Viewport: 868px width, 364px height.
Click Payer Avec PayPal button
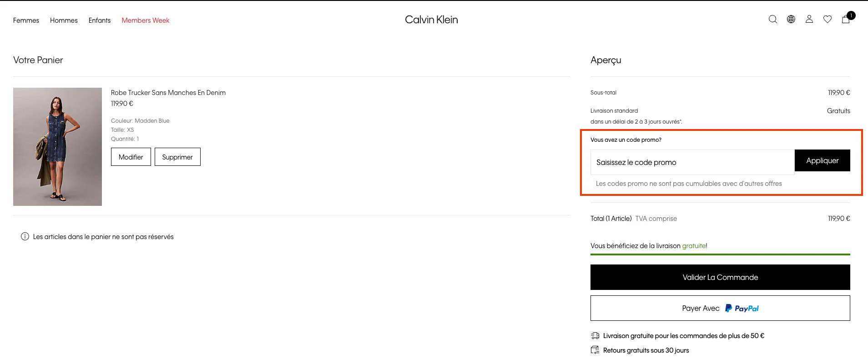[720, 308]
